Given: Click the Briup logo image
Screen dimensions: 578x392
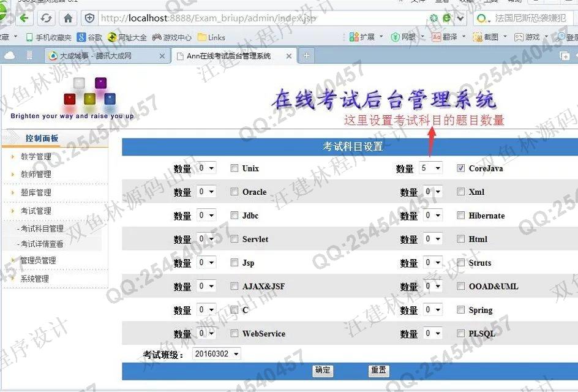Looking at the screenshot, I should [72, 98].
